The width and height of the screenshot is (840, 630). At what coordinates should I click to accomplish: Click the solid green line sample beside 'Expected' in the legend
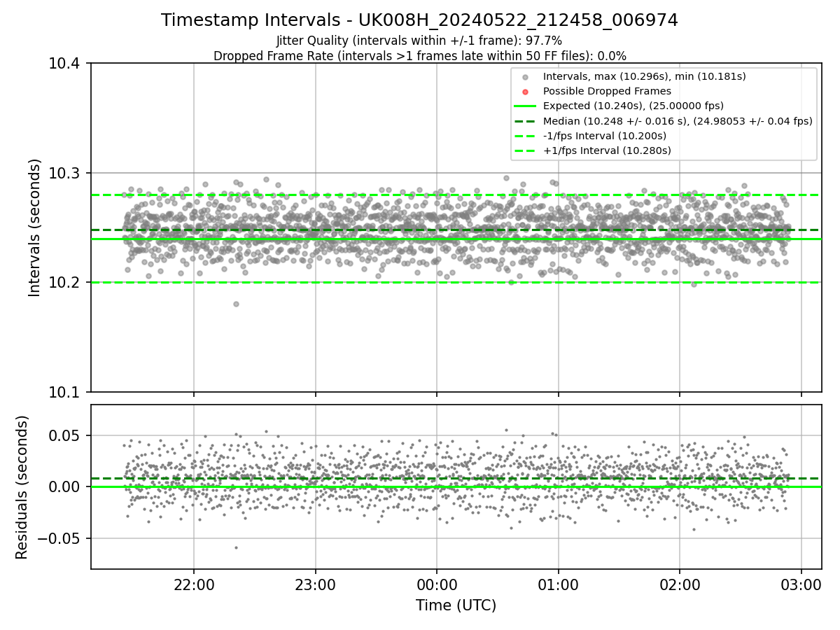click(x=526, y=106)
